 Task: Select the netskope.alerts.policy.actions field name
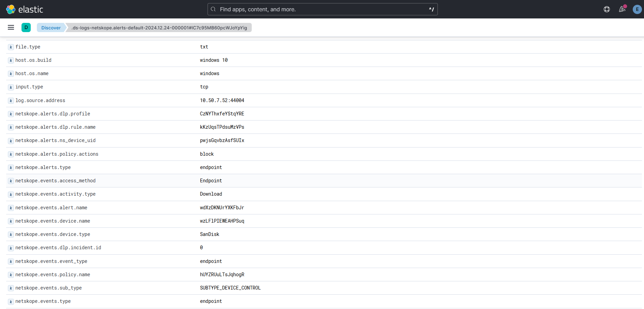tap(57, 154)
